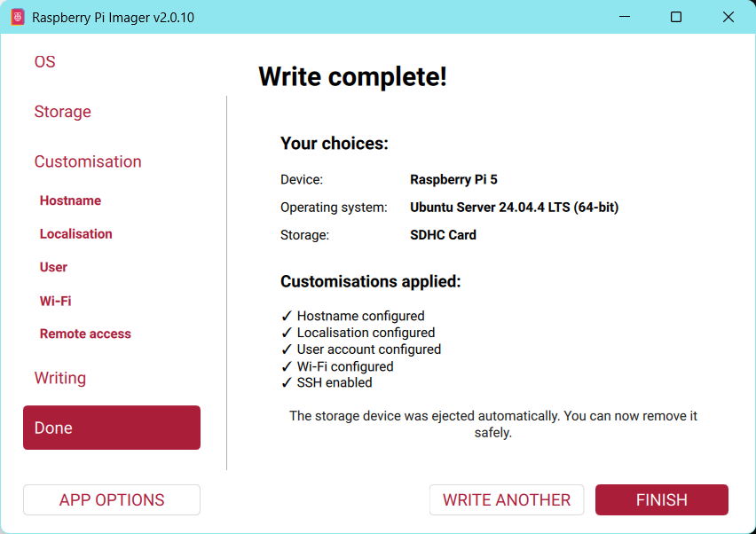Viewport: 756px width, 534px height.
Task: Click the 'Wi-Fi configured' line
Action: (337, 366)
